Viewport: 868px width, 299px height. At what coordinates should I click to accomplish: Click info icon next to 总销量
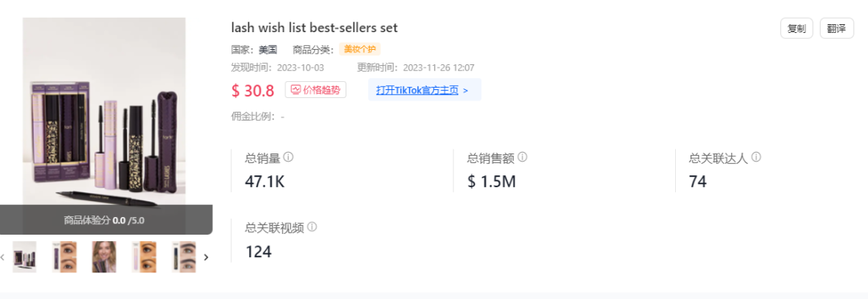289,158
